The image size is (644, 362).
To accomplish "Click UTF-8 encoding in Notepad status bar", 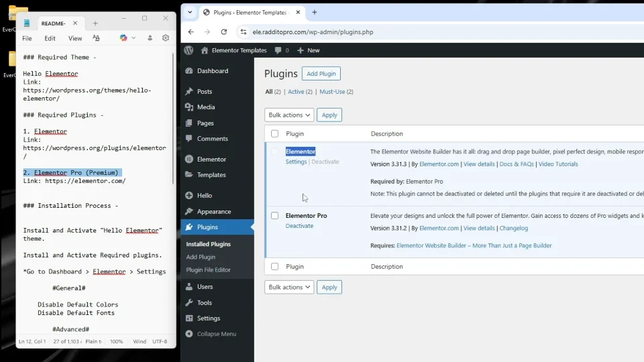I will 160,341.
